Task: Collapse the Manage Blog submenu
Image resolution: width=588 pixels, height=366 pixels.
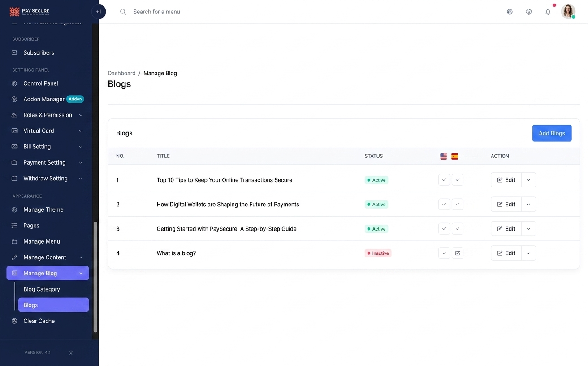Action: coord(81,273)
